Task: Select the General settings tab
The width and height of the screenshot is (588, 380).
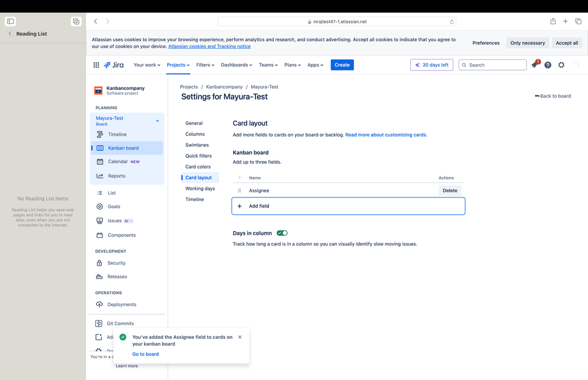Action: [194, 124]
